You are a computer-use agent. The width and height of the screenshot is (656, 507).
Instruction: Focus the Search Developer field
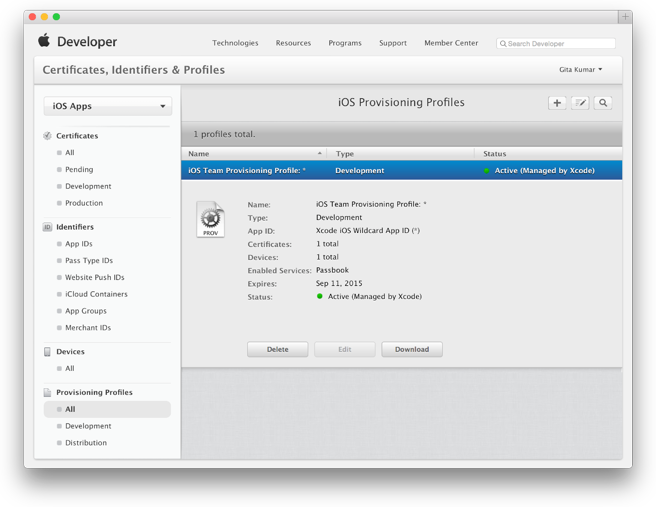(x=556, y=44)
